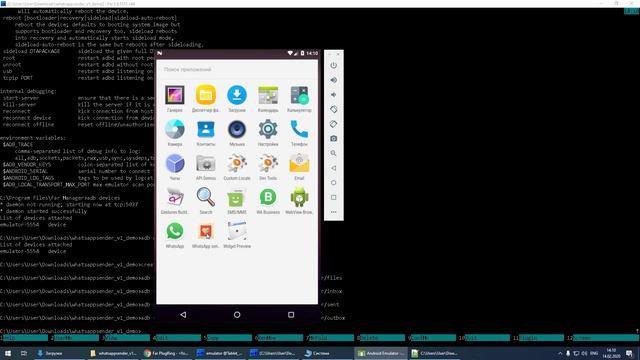640x360 pixels.
Task: Raise emulator volume with volume-up button
Action: tap(333, 80)
